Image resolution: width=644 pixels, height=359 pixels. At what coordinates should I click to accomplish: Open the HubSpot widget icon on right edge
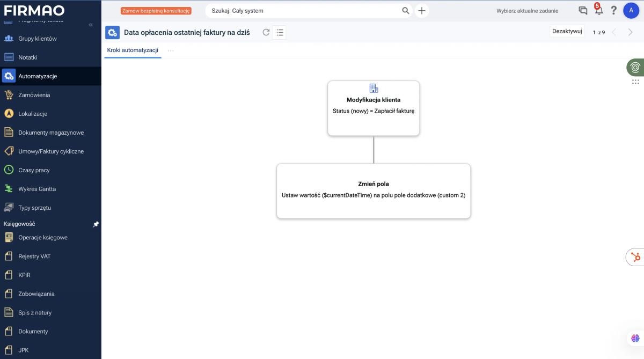[x=636, y=257]
